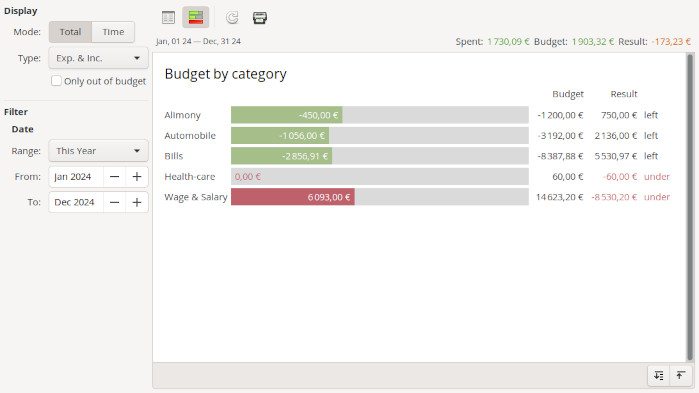Image resolution: width=699 pixels, height=393 pixels.
Task: Click the Budget by category heading
Action: pyautogui.click(x=226, y=74)
